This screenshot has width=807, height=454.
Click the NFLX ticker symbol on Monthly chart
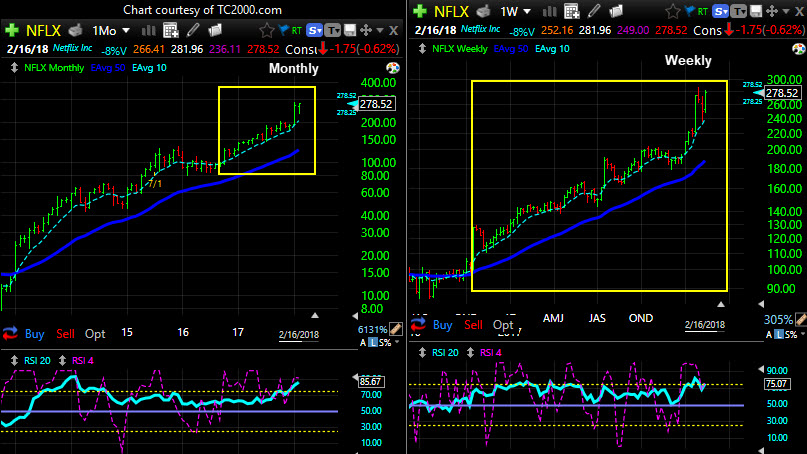pos(43,31)
